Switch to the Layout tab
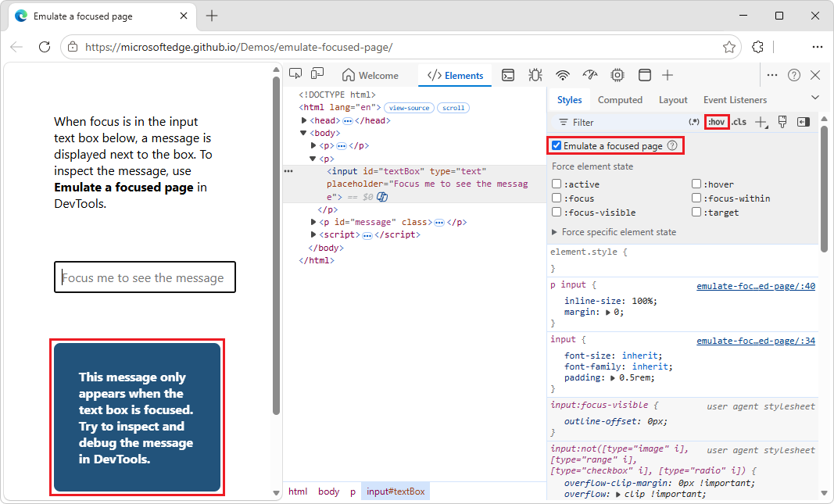 (673, 100)
